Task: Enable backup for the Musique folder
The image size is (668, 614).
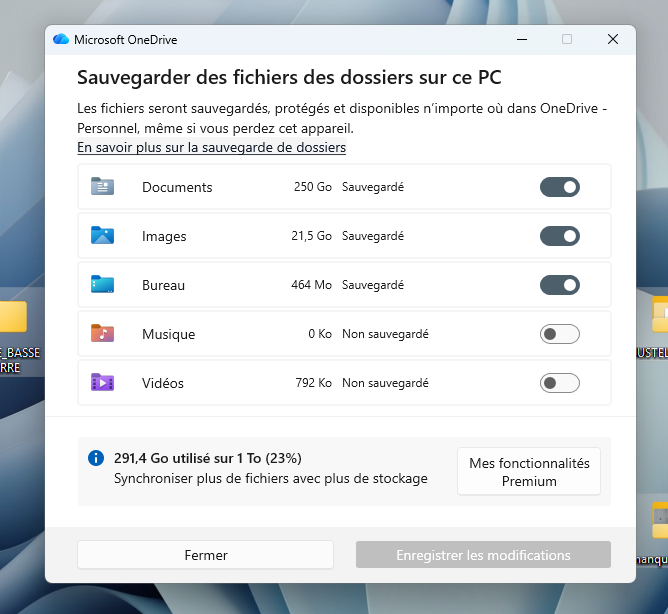Action: click(x=559, y=334)
